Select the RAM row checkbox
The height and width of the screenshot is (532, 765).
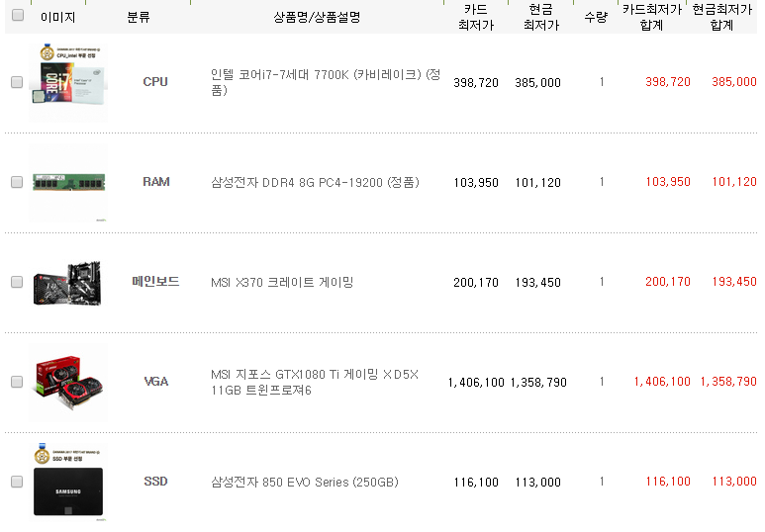(x=17, y=182)
